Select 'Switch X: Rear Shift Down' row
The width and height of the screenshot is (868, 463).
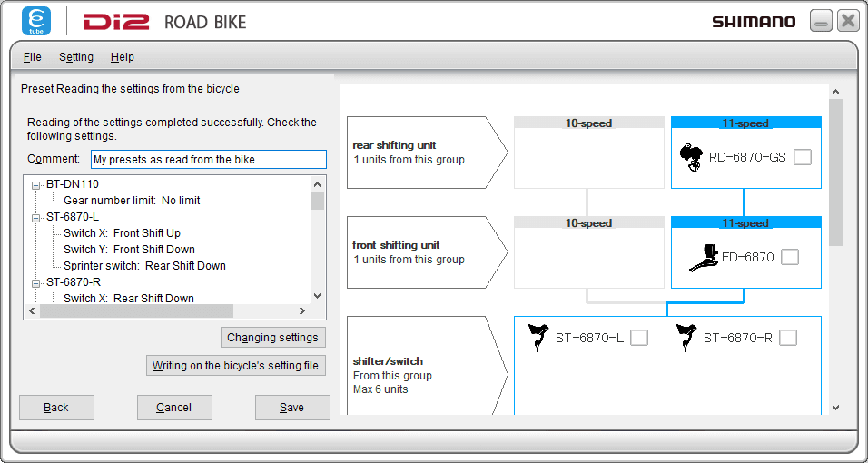(x=128, y=299)
